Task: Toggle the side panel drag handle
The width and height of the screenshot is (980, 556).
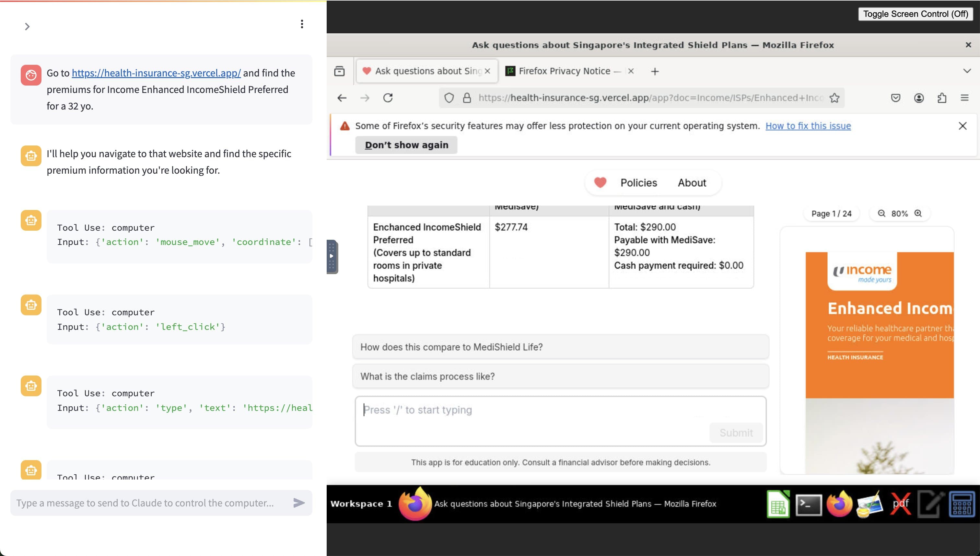Action: pos(332,257)
